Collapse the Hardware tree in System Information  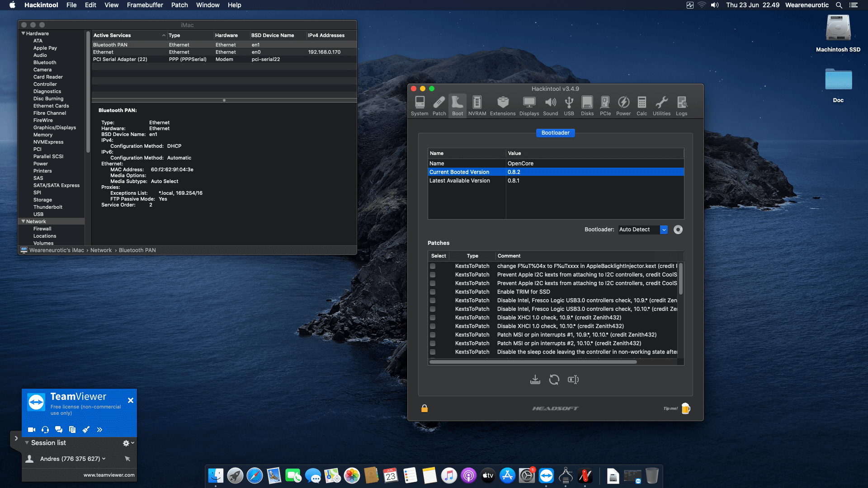point(23,33)
